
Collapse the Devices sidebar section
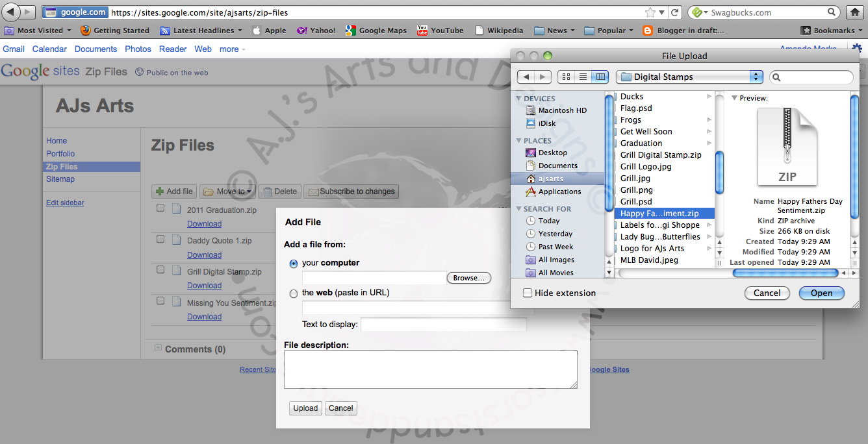518,99
